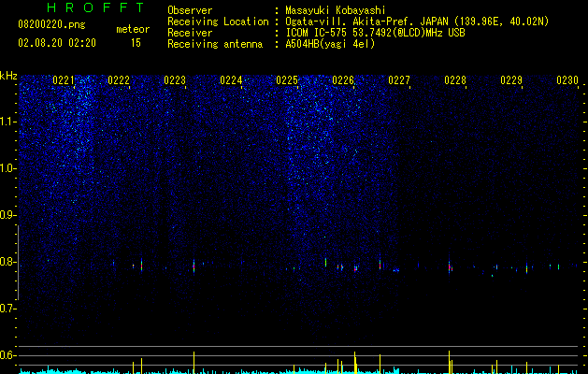Click the 0227 time marker

[399, 80]
